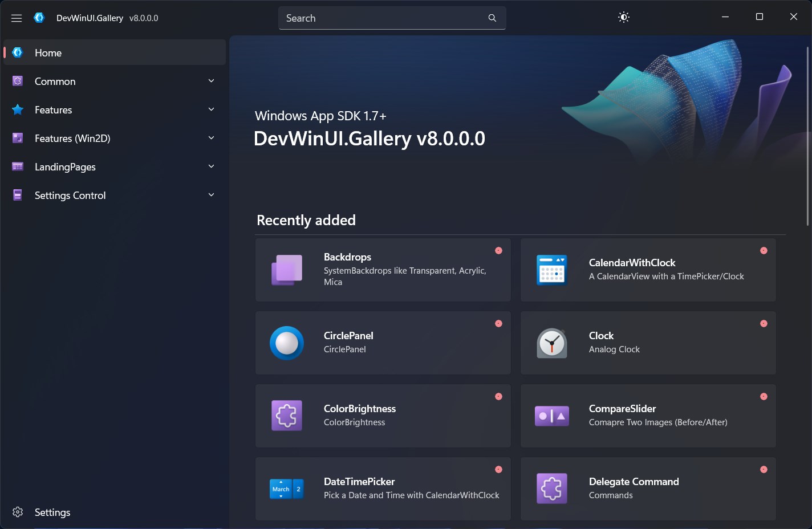Select the Settings Control navigation item
The height and width of the screenshot is (529, 812).
[x=115, y=195]
